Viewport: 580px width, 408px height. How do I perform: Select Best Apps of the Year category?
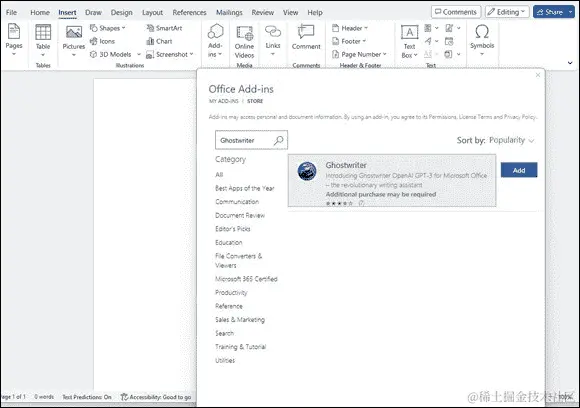(245, 188)
